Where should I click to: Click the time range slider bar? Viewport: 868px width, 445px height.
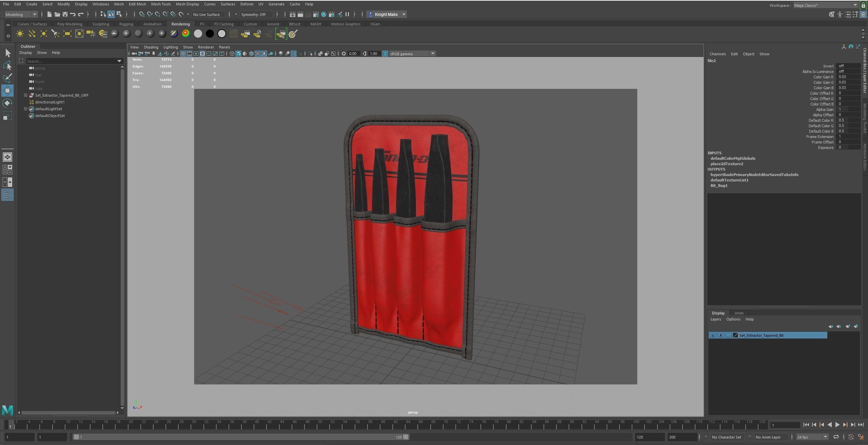click(241, 437)
